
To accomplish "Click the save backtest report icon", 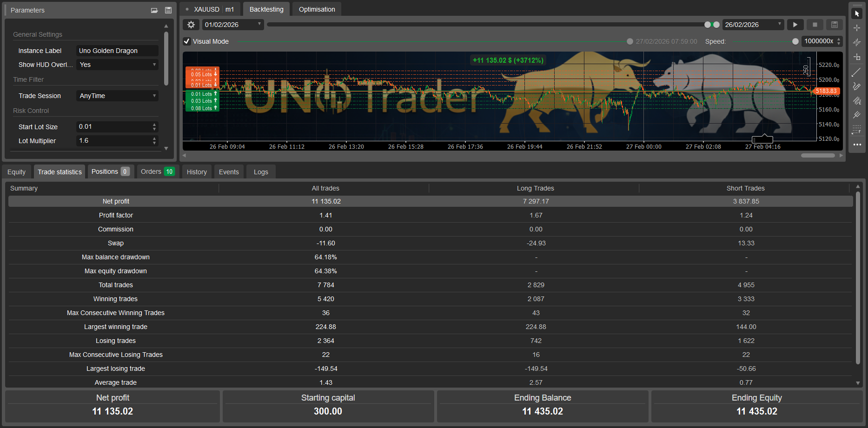I will point(834,24).
